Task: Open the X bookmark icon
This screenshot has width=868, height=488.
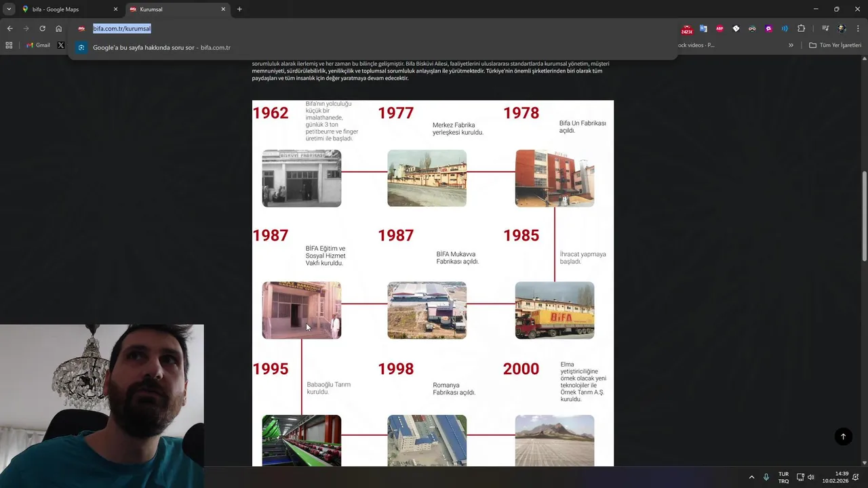Action: [x=61, y=45]
